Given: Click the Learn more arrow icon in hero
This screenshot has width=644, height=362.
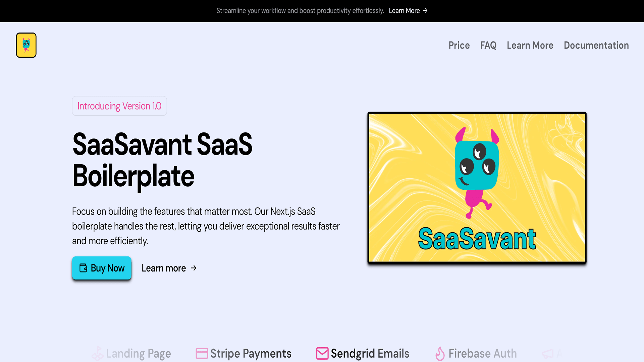Looking at the screenshot, I should point(194,267).
